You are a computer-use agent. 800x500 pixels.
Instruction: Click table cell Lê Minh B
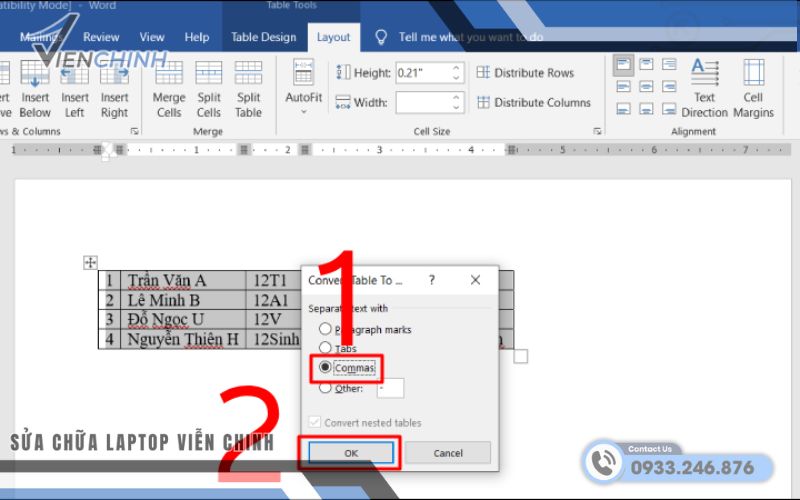coord(183,300)
